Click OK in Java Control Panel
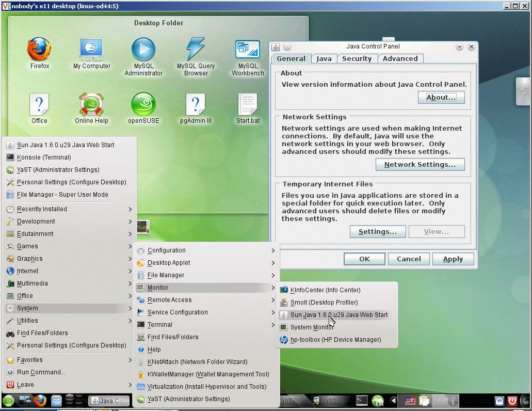Screen dimensions: 532x411 click(x=364, y=259)
